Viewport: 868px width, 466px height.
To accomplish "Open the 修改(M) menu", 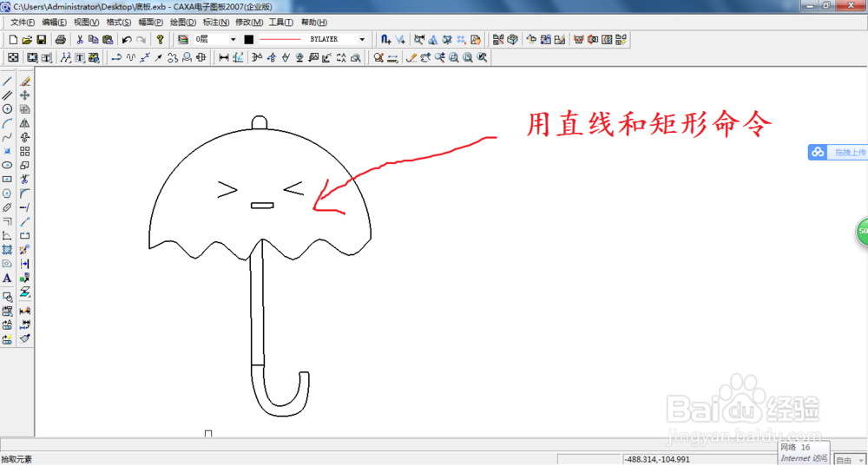I will pyautogui.click(x=249, y=23).
